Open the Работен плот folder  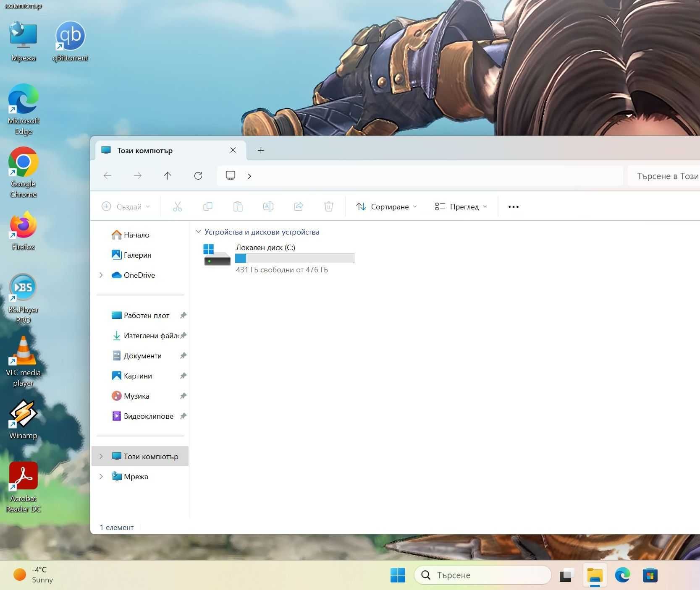click(140, 316)
